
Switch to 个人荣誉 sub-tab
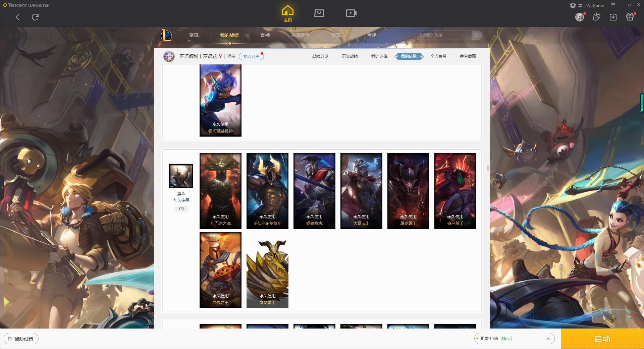(438, 56)
